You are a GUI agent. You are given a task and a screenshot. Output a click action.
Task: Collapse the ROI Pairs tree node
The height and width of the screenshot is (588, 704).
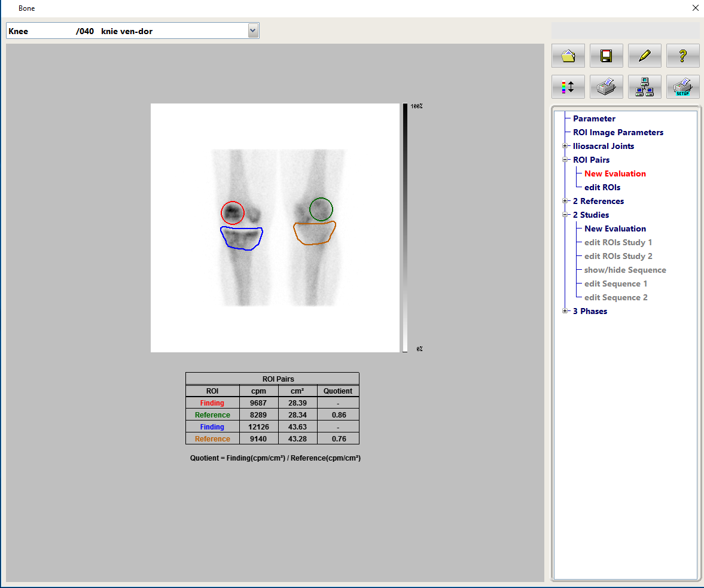tap(565, 160)
